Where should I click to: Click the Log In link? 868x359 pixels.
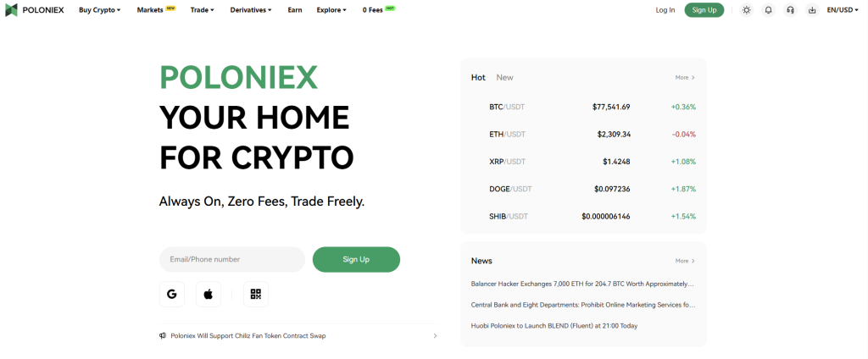click(x=665, y=10)
